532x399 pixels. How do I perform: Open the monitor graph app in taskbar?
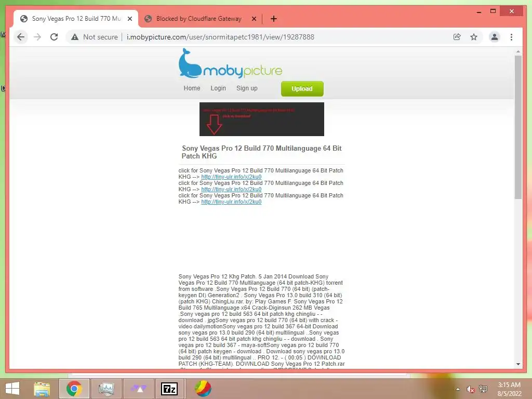pos(107,389)
